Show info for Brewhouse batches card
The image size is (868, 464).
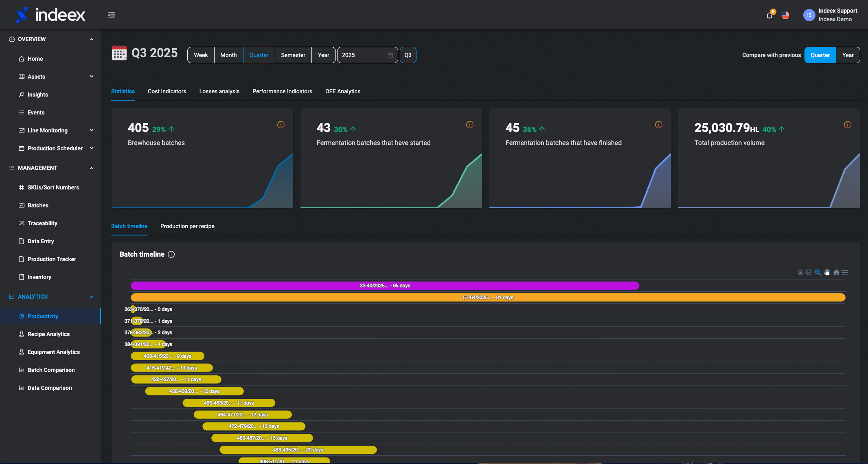click(x=281, y=125)
